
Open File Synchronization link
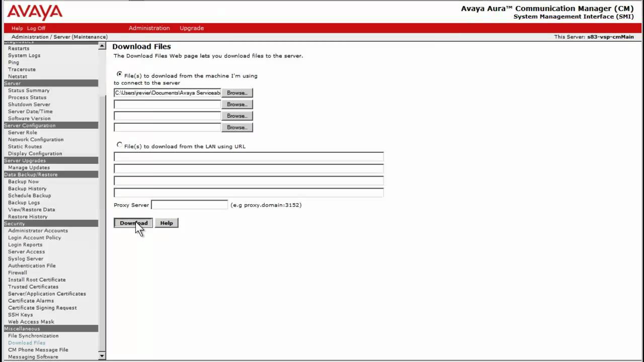point(33,337)
